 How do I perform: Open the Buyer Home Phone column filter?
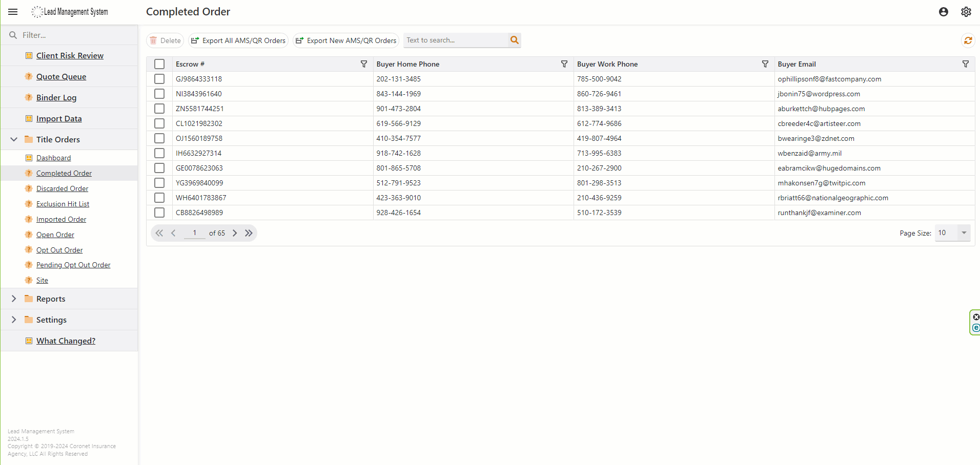pyautogui.click(x=564, y=64)
